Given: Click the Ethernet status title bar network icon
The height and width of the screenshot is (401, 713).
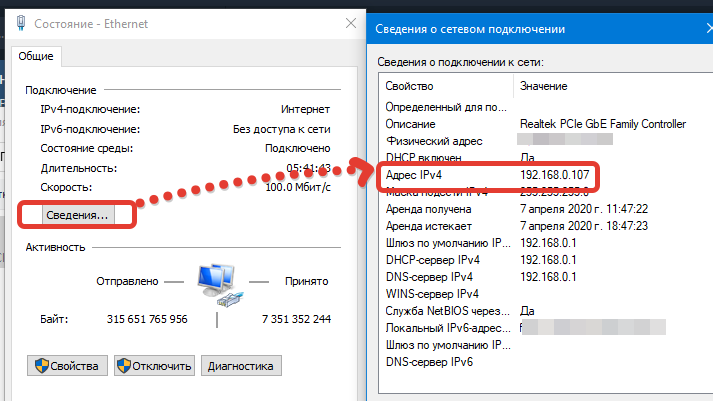Looking at the screenshot, I should click(x=19, y=22).
